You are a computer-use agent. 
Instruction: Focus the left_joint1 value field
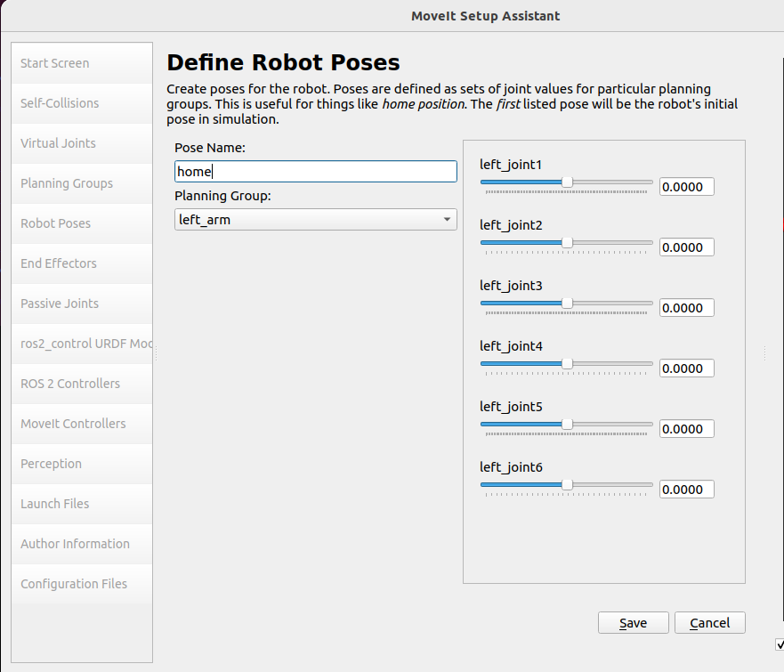coord(686,187)
